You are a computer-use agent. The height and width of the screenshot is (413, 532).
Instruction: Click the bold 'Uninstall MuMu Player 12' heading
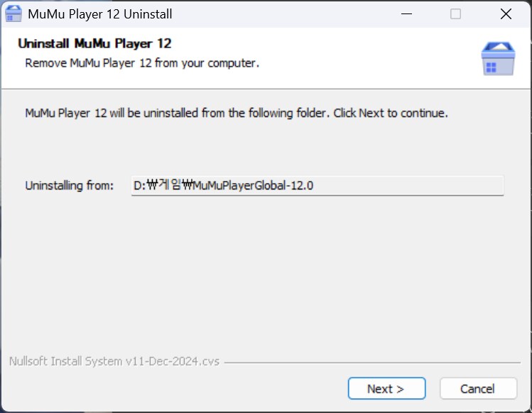(x=94, y=43)
